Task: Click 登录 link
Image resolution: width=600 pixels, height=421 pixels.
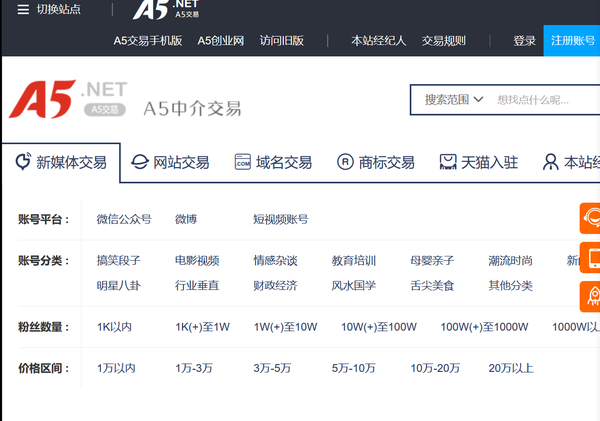Action: 524,41
